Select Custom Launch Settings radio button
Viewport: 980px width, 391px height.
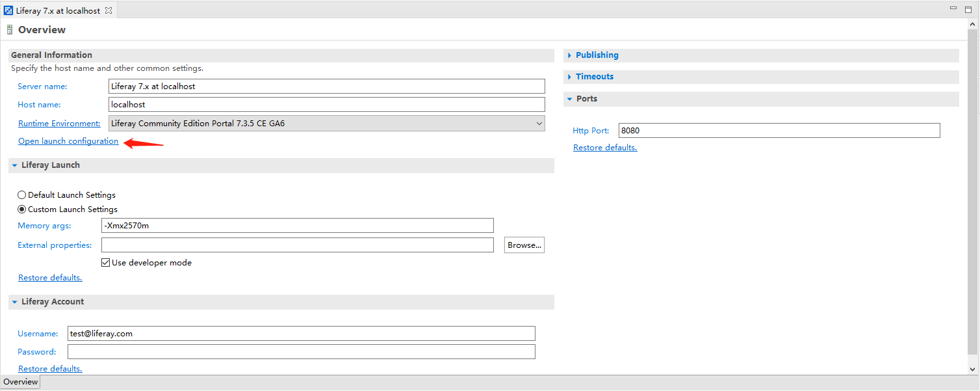[22, 209]
